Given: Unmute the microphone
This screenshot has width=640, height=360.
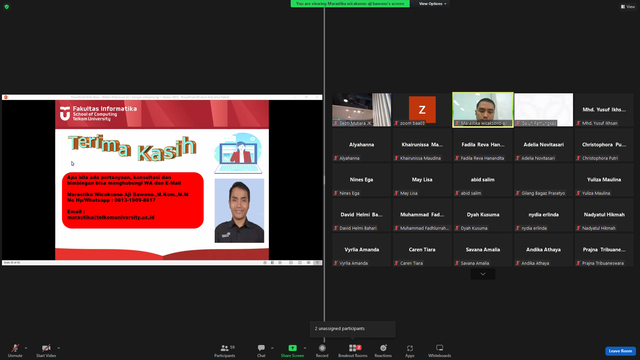Looking at the screenshot, I should tap(15, 350).
